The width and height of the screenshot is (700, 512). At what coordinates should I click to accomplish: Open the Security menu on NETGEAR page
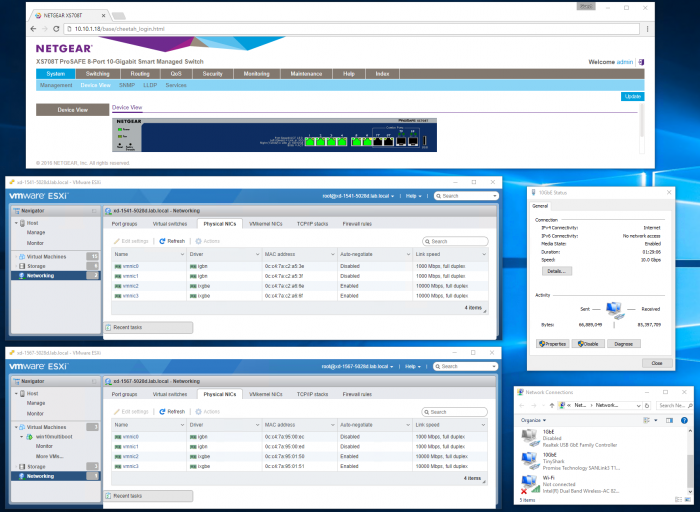pyautogui.click(x=212, y=74)
